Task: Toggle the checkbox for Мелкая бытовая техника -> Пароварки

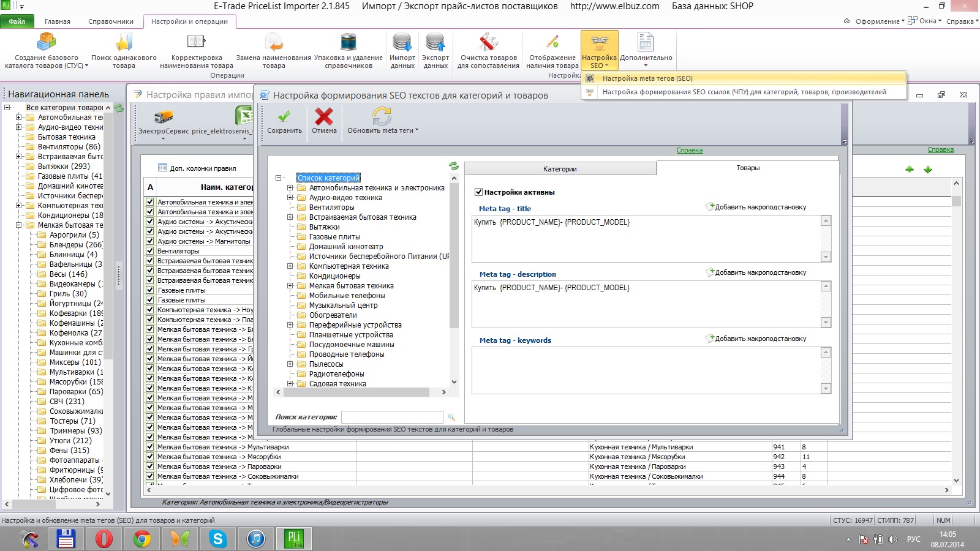Action: click(x=149, y=467)
